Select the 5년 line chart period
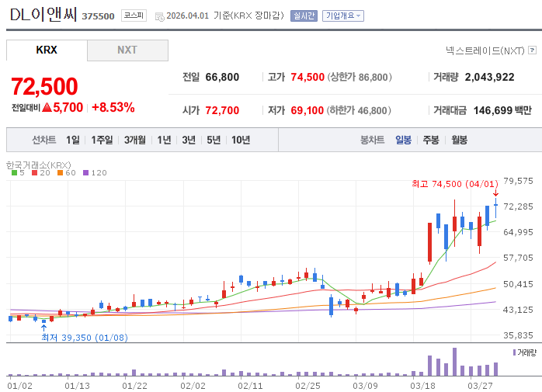This screenshot has width=542, height=392. (214, 140)
